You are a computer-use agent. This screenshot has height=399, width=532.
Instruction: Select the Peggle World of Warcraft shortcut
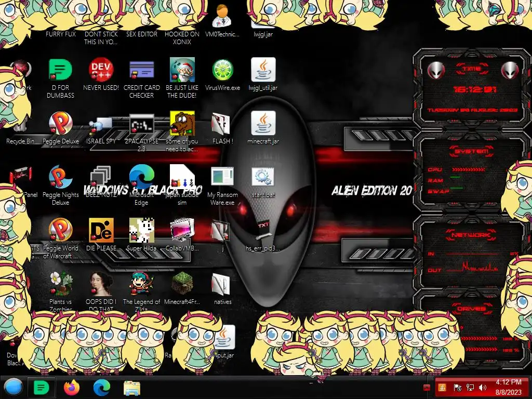(60, 239)
